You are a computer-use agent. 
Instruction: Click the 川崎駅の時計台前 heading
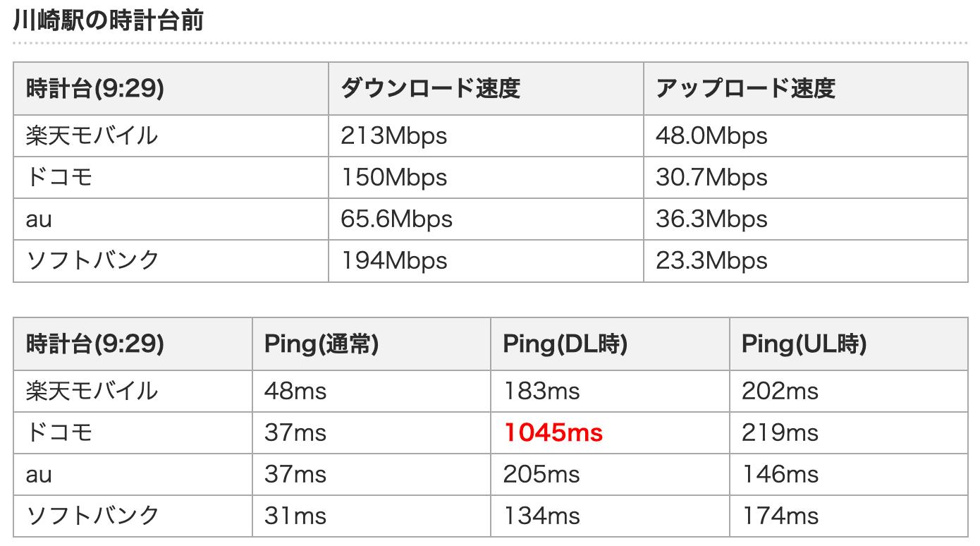109,22
